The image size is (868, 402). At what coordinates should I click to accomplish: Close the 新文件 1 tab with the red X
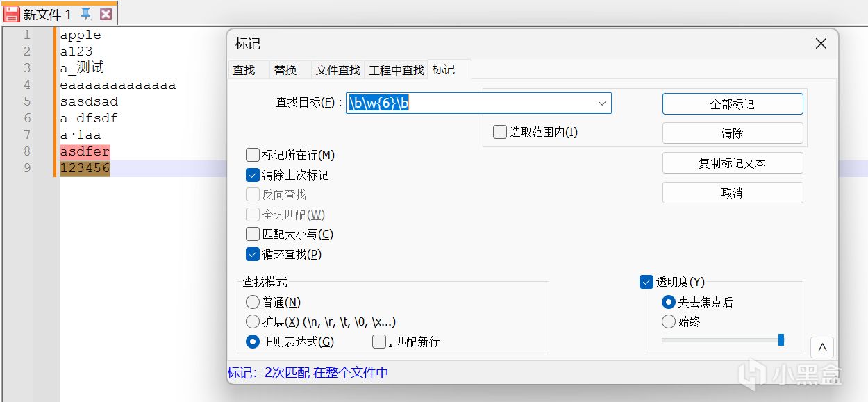point(106,14)
